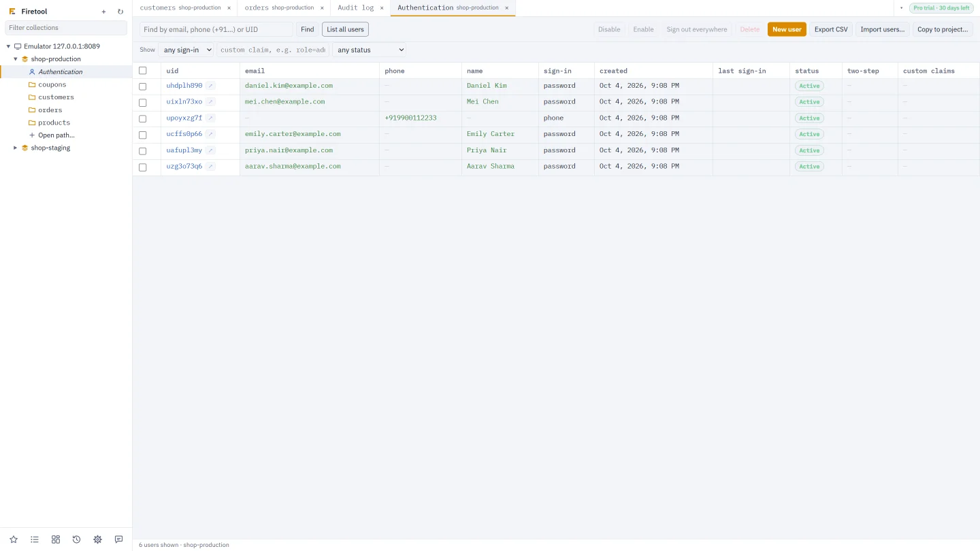Open user ucffs0p66 via its arrow icon
The height and width of the screenshot is (551, 980).
tap(211, 134)
